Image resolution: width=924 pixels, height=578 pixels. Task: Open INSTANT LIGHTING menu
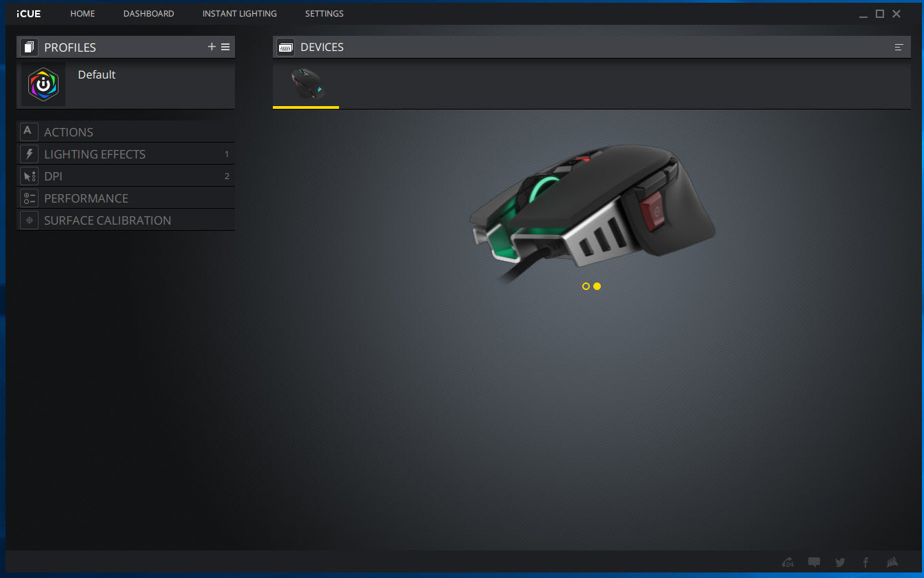coord(240,14)
